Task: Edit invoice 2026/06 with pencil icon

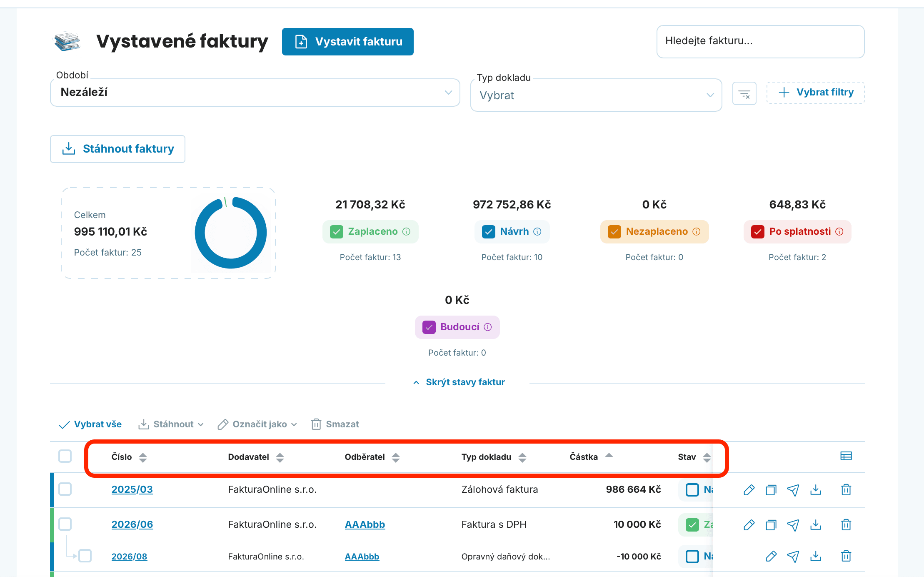Action: coord(749,525)
